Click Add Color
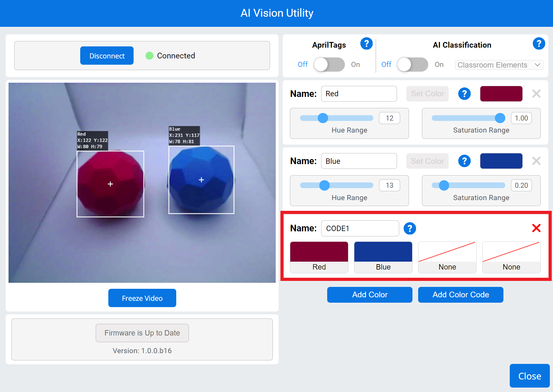The height and width of the screenshot is (392, 553). coord(370,294)
